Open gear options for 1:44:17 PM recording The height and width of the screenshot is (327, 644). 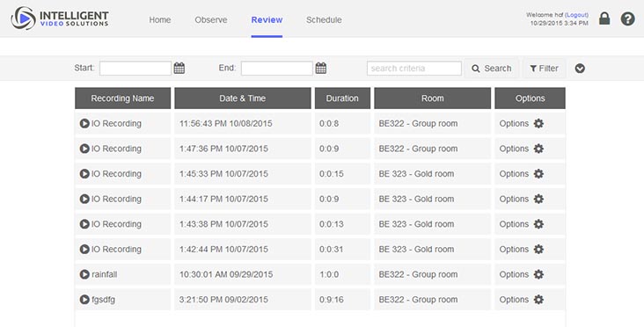(538, 199)
